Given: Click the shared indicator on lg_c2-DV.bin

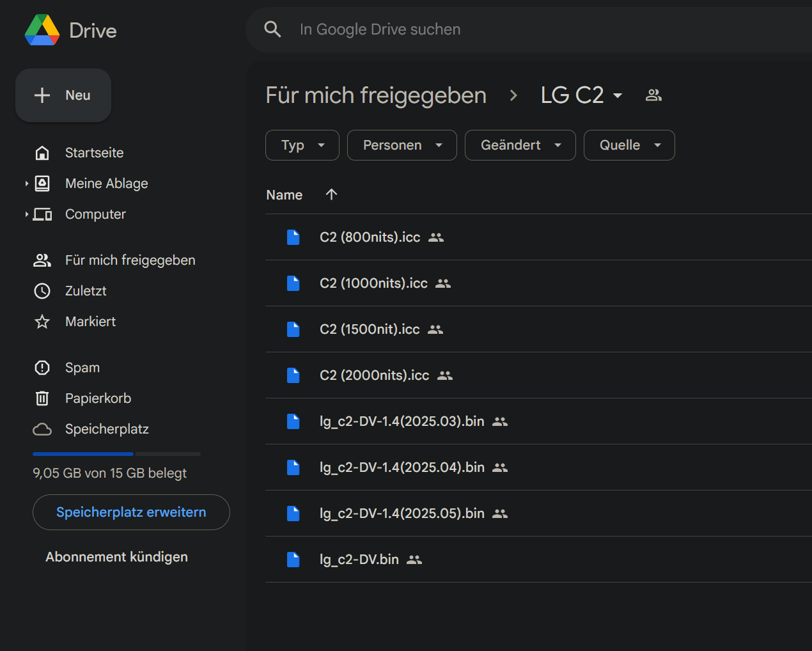Looking at the screenshot, I should pos(414,559).
